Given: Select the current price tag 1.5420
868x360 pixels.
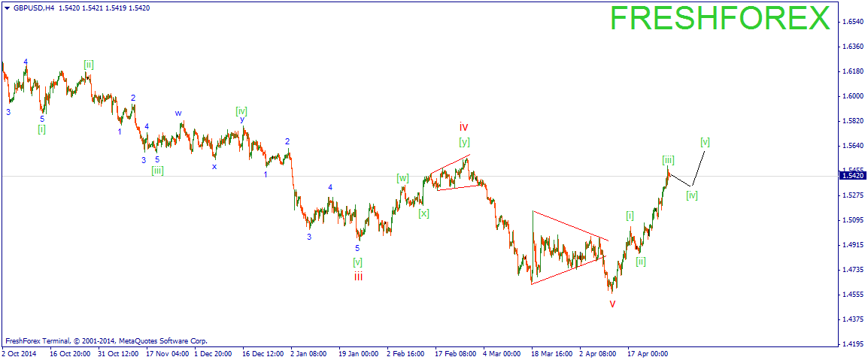Looking at the screenshot, I should pyautogui.click(x=852, y=175).
